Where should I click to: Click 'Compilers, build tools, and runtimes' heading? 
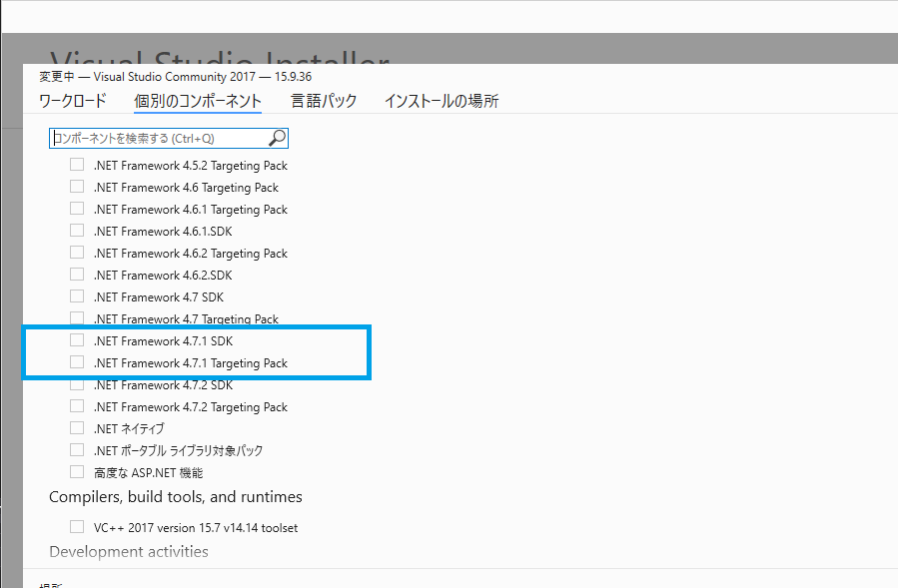coord(176,497)
